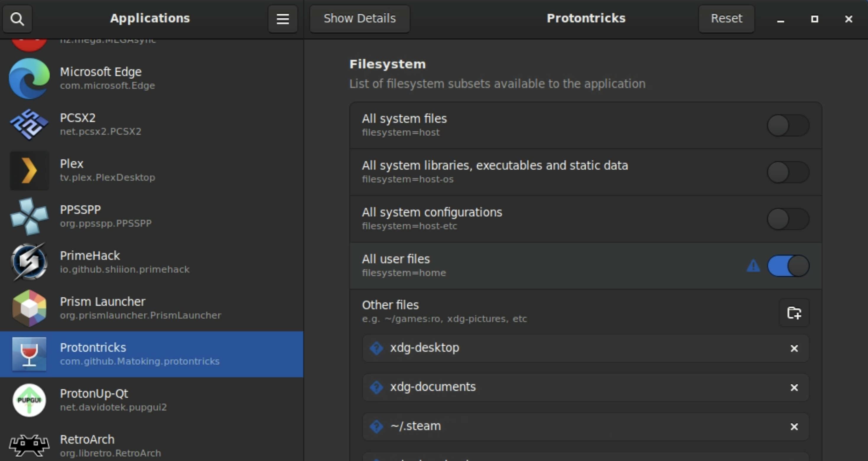Select the RetroArch app icon
Viewport: 868px width, 461px height.
29,446
